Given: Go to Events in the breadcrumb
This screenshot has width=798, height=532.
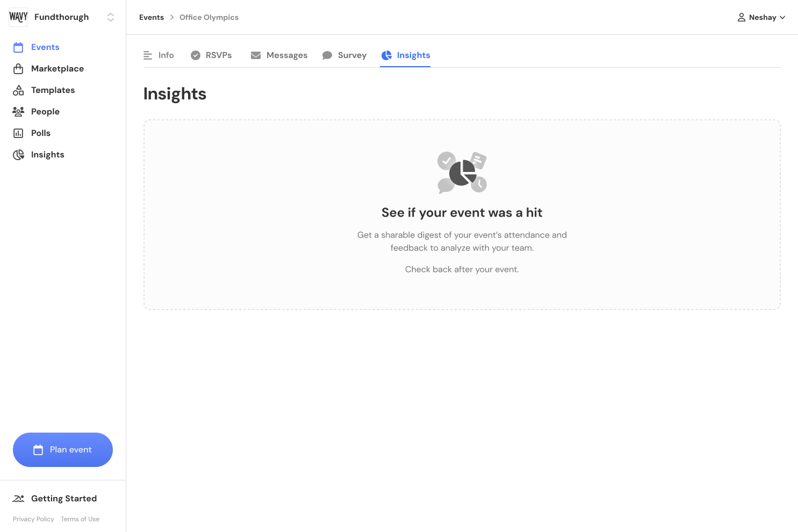Looking at the screenshot, I should (x=152, y=17).
